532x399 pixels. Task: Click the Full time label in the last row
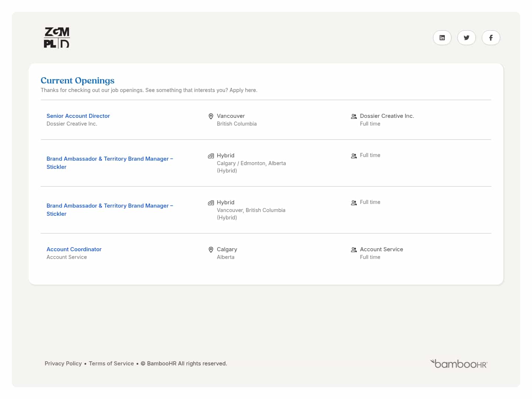370,257
